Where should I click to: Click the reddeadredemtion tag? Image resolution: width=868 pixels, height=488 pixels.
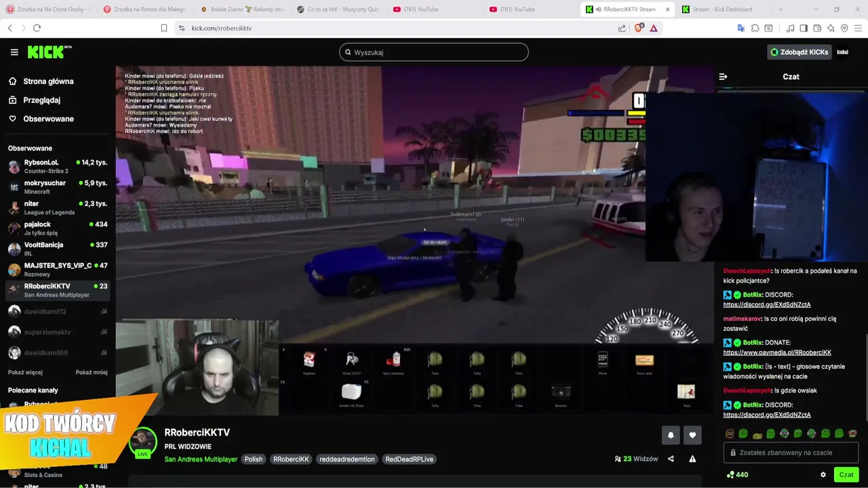tap(347, 460)
